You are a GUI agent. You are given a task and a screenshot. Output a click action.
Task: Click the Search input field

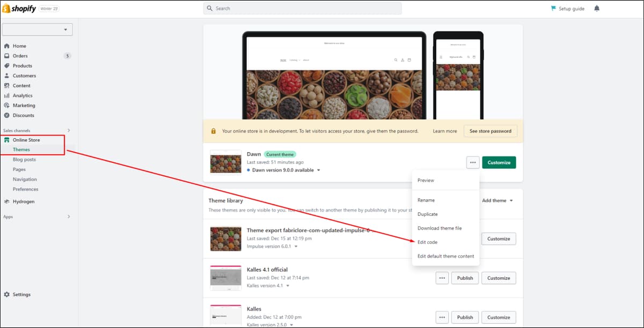(303, 9)
